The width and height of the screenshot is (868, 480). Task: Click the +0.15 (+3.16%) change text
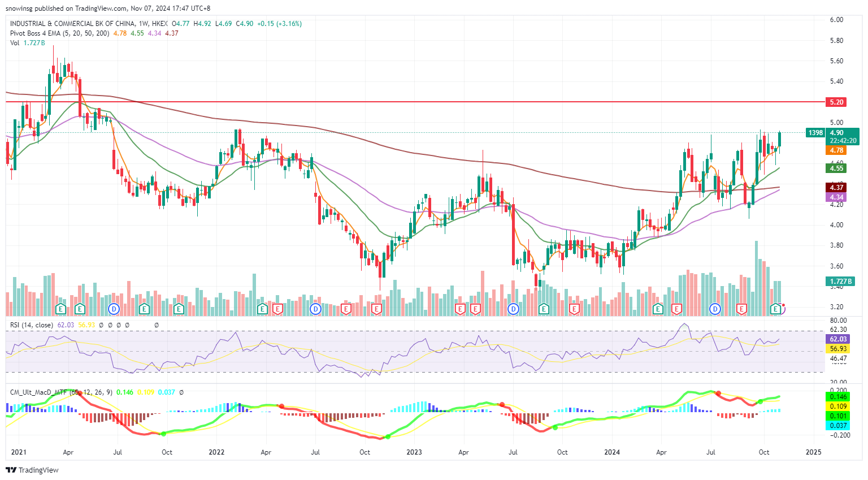(x=279, y=24)
